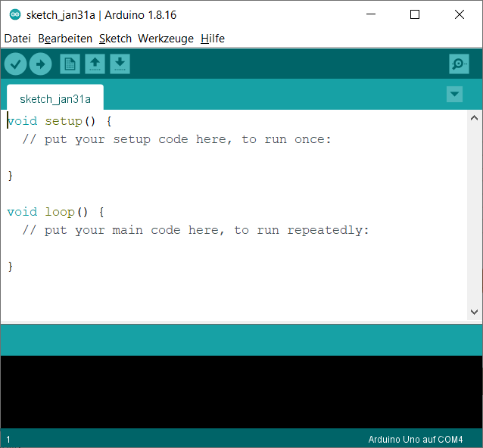Click the Save sketch down-arrow icon

point(120,64)
